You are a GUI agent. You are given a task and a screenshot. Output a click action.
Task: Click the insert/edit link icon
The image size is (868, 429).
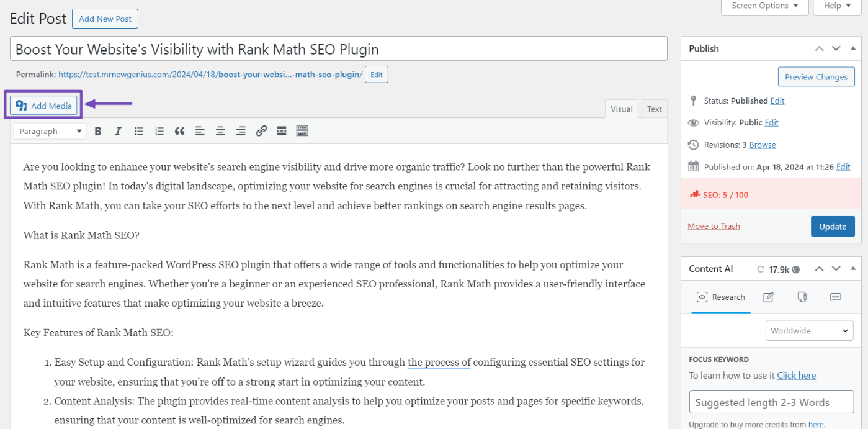point(261,131)
